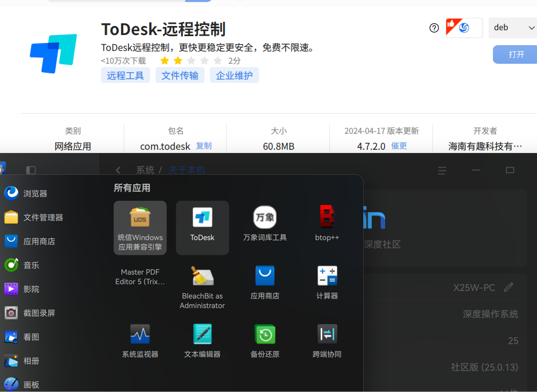
Task: Open the hamburger menu in About window
Action: point(442,170)
